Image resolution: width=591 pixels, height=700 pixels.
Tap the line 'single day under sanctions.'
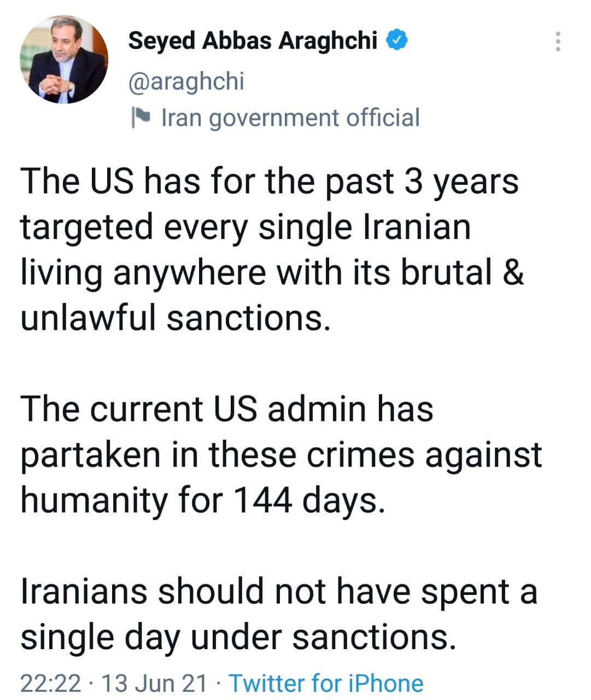click(x=238, y=637)
